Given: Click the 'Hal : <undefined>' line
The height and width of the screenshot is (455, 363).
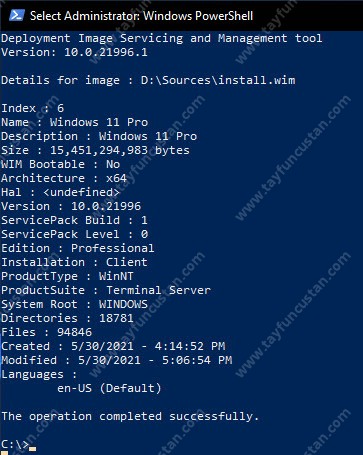Looking at the screenshot, I should pos(60,192).
